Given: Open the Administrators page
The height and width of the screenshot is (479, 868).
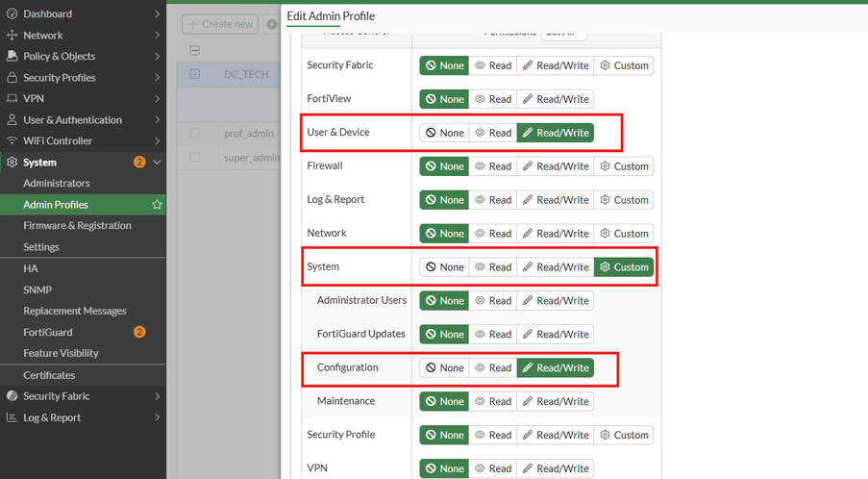Looking at the screenshot, I should point(57,184).
